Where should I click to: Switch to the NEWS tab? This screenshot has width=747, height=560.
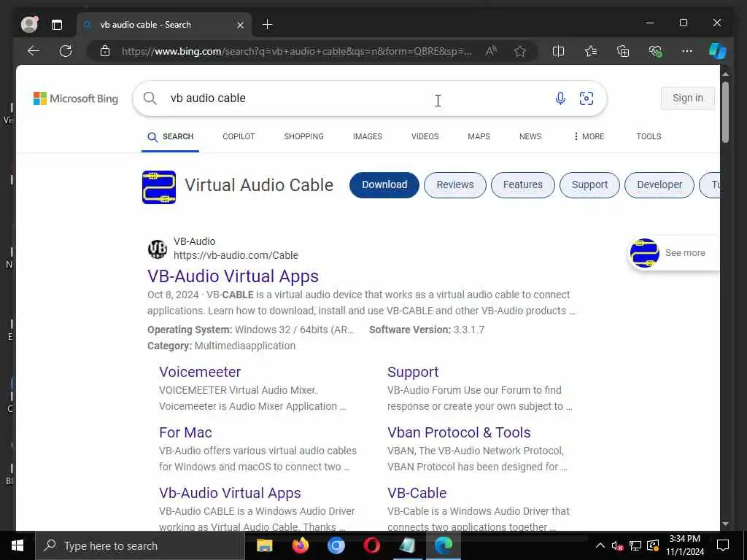click(x=530, y=136)
